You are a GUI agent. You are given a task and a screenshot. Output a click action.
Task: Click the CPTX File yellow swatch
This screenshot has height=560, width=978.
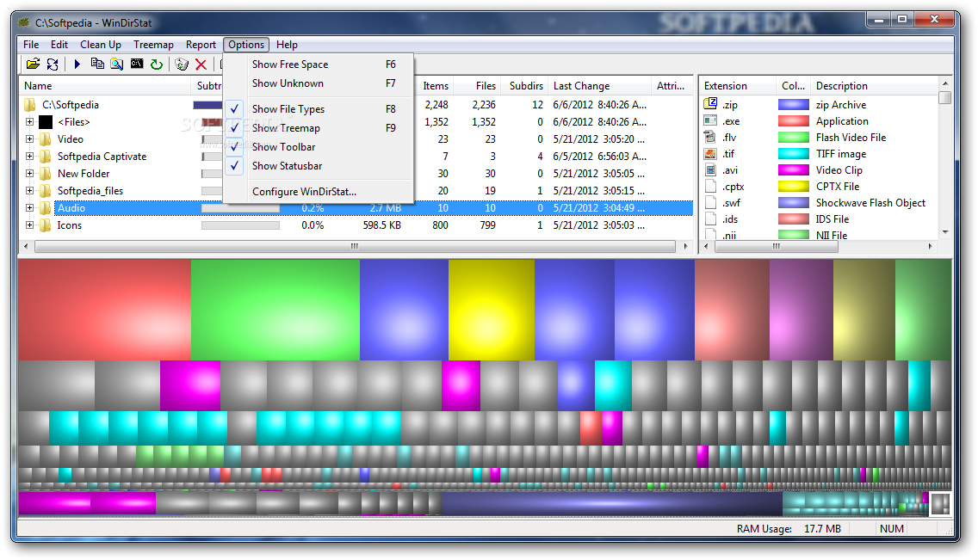pyautogui.click(x=794, y=186)
